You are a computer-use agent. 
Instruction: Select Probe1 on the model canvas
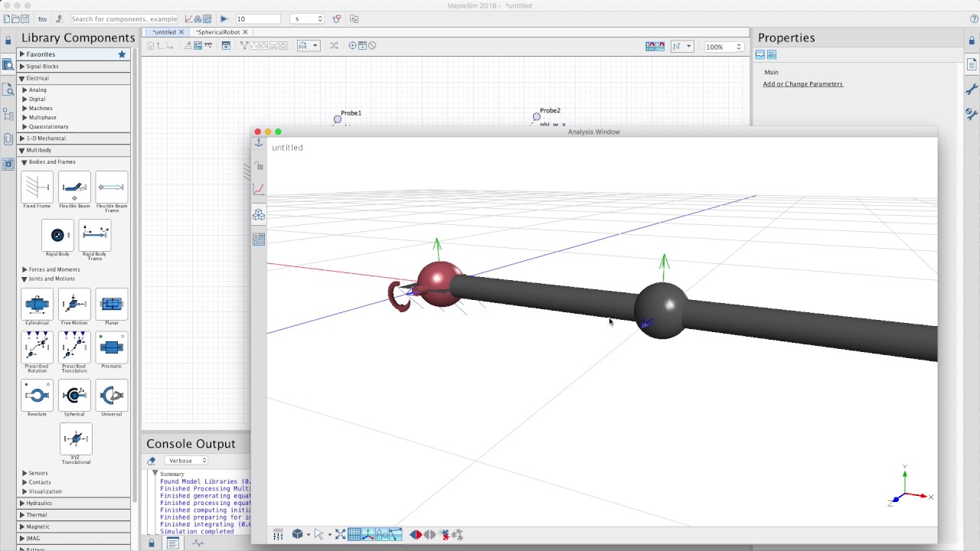(338, 119)
